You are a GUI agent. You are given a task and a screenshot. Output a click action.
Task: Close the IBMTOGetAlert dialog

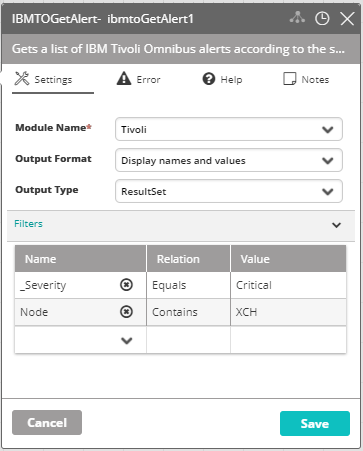point(347,19)
